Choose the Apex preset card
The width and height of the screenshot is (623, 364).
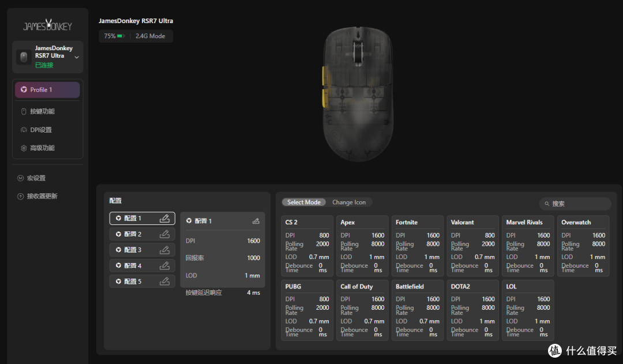362,246
